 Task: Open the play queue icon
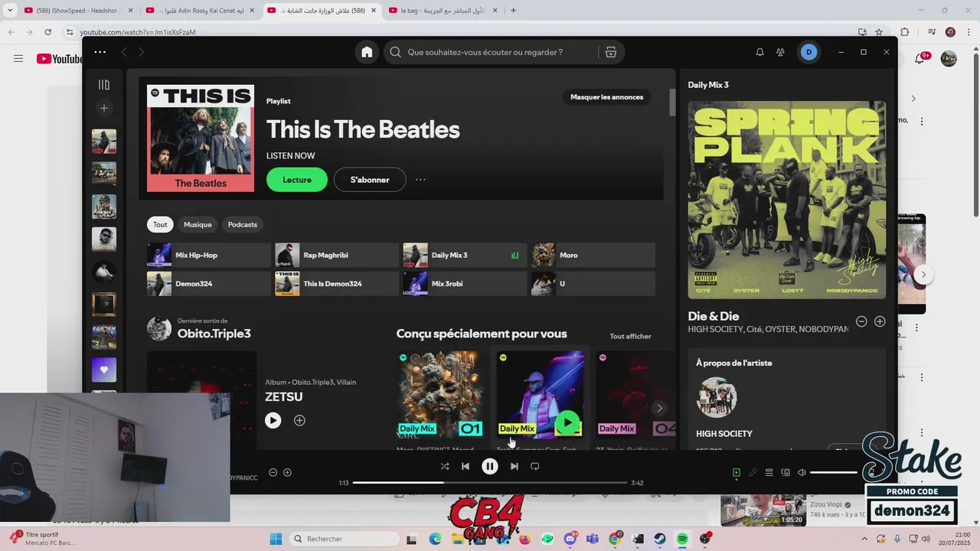pyautogui.click(x=769, y=473)
